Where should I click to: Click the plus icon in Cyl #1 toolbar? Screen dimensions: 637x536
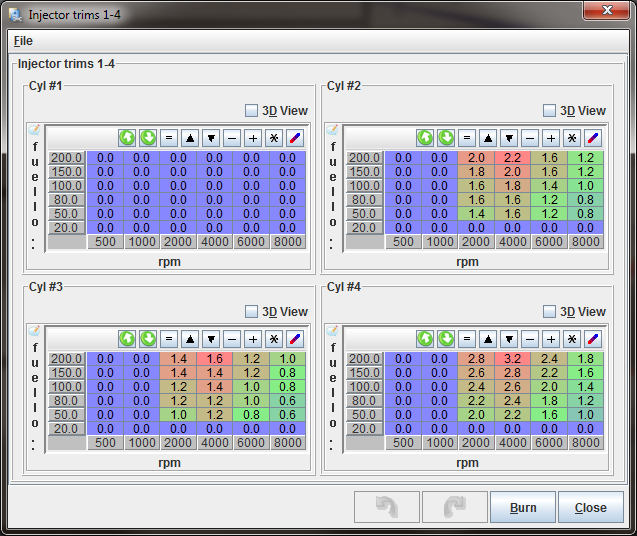[253, 138]
